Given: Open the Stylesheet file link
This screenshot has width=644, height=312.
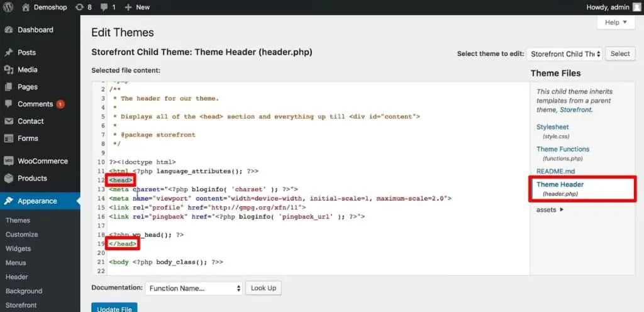Looking at the screenshot, I should 552,127.
